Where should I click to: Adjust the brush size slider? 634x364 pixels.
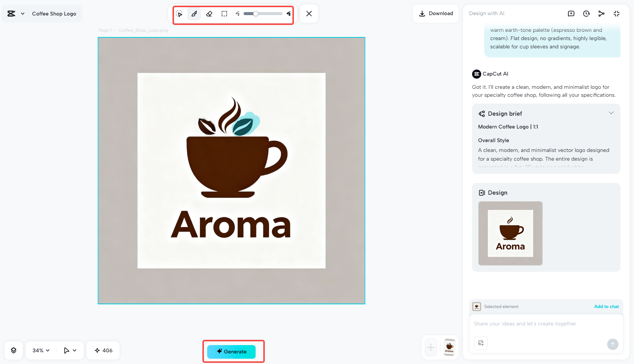pyautogui.click(x=255, y=14)
